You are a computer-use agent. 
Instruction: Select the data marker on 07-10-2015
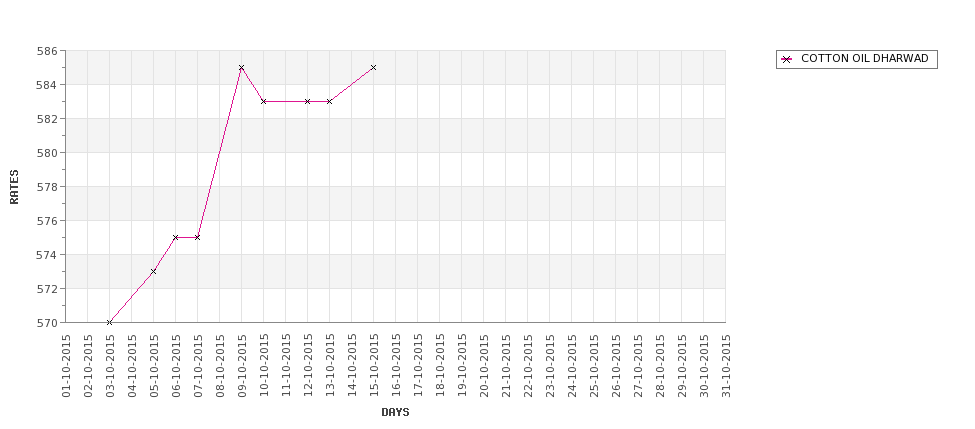point(198,238)
